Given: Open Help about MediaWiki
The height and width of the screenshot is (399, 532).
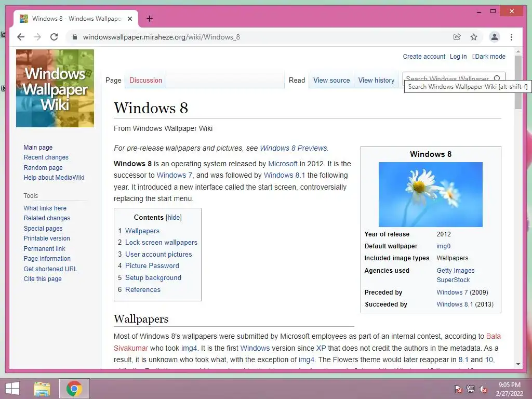Looking at the screenshot, I should [x=54, y=178].
